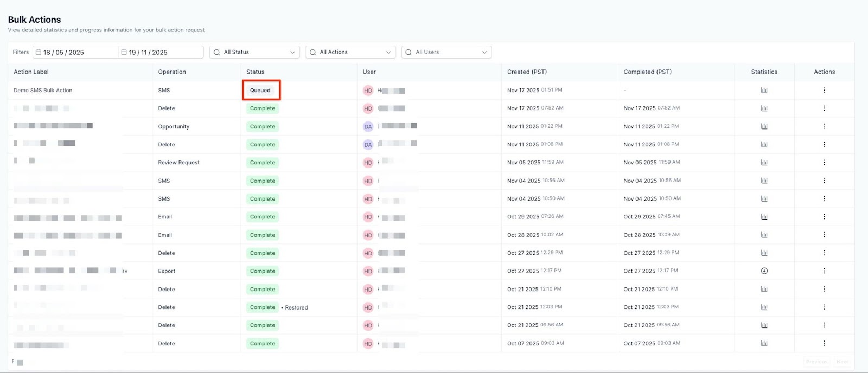Open actions menu for the Restored Delete row
The width and height of the screenshot is (868, 373).
824,307
